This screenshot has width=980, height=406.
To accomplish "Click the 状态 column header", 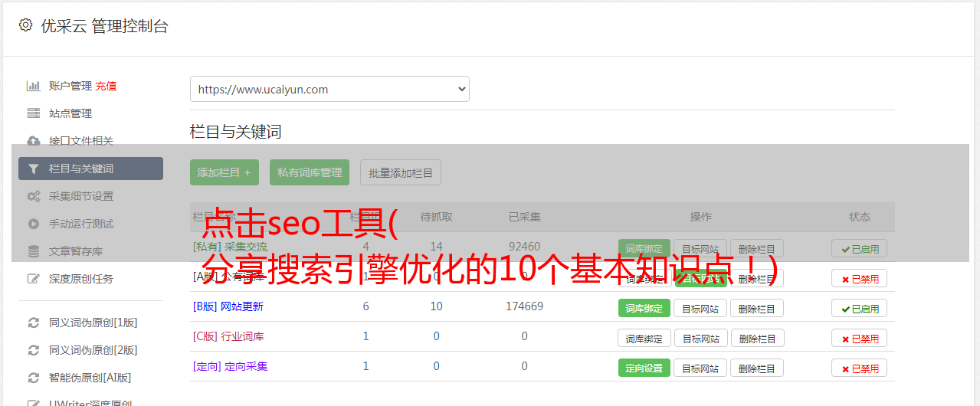I will point(860,217).
